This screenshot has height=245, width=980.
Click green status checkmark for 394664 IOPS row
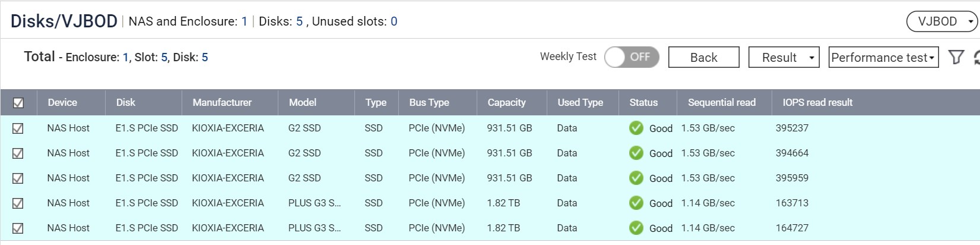[636, 153]
